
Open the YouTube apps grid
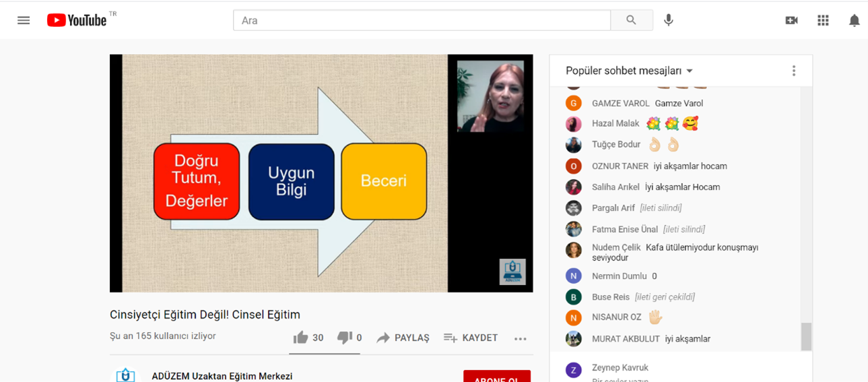(823, 20)
